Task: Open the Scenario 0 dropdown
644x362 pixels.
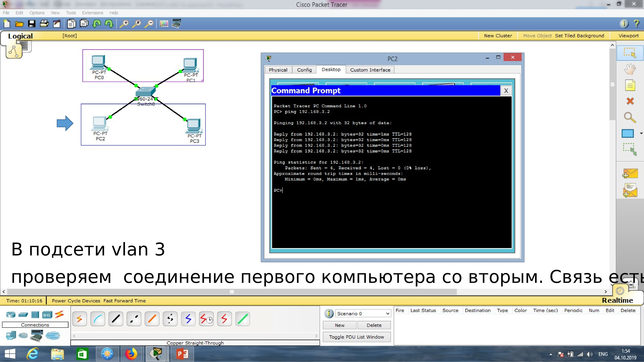Action: 363,313
